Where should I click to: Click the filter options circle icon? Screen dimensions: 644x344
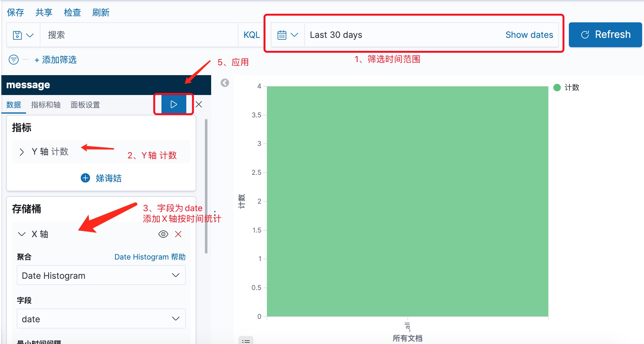[14, 60]
